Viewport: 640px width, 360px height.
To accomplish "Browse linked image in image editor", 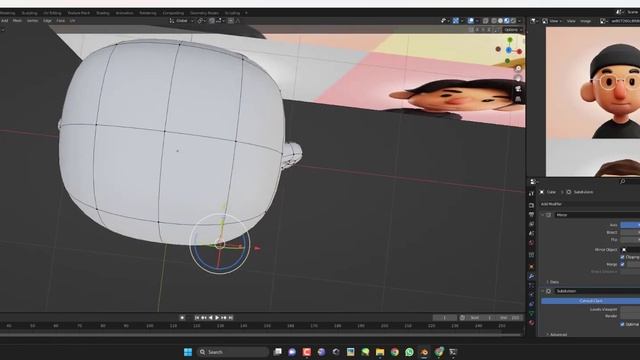I will click(603, 21).
